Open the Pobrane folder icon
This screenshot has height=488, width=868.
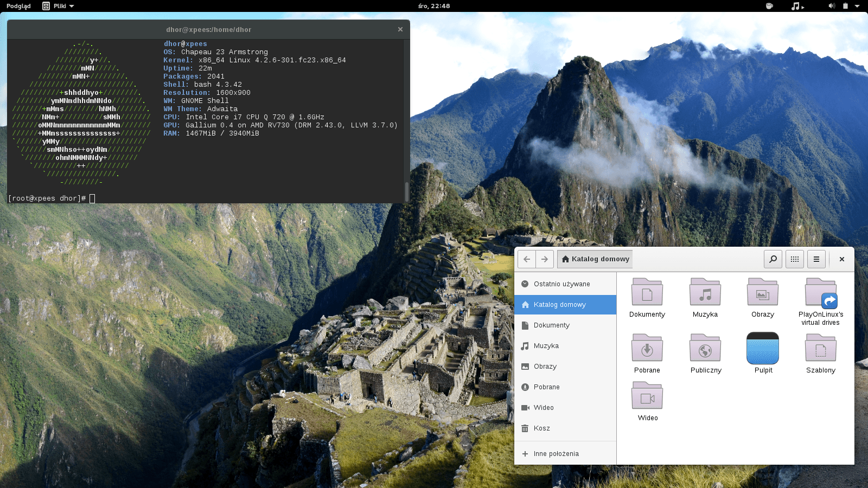click(647, 348)
